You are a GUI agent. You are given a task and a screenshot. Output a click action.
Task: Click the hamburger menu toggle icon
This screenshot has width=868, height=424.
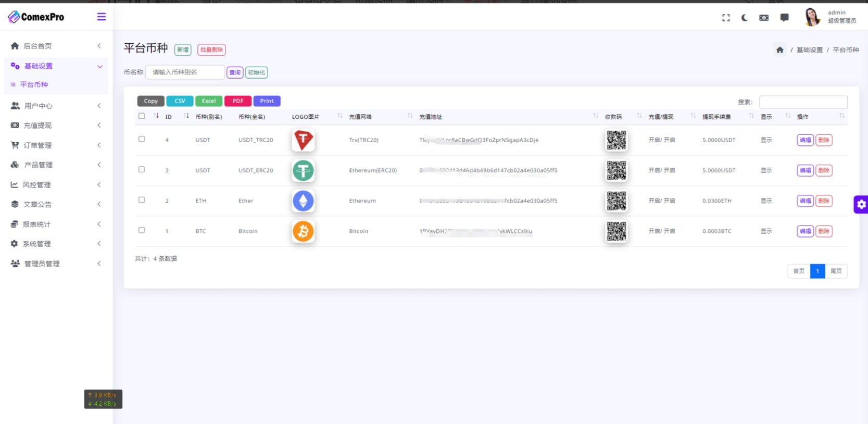tap(101, 17)
